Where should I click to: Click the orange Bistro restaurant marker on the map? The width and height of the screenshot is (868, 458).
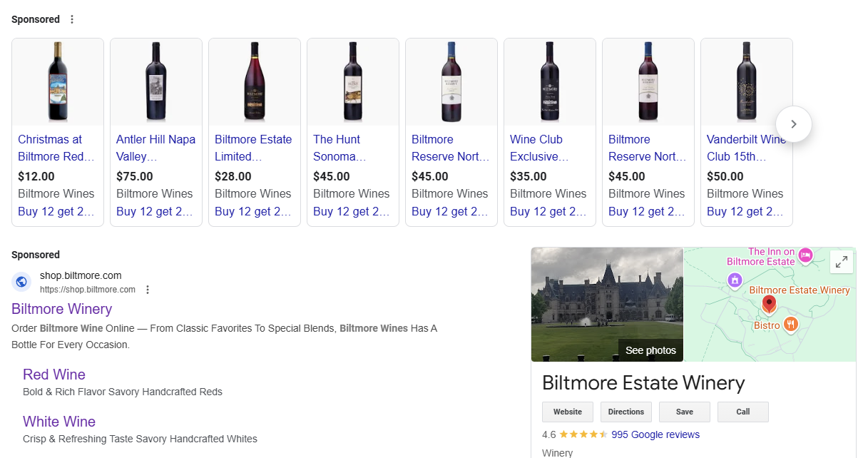point(790,325)
